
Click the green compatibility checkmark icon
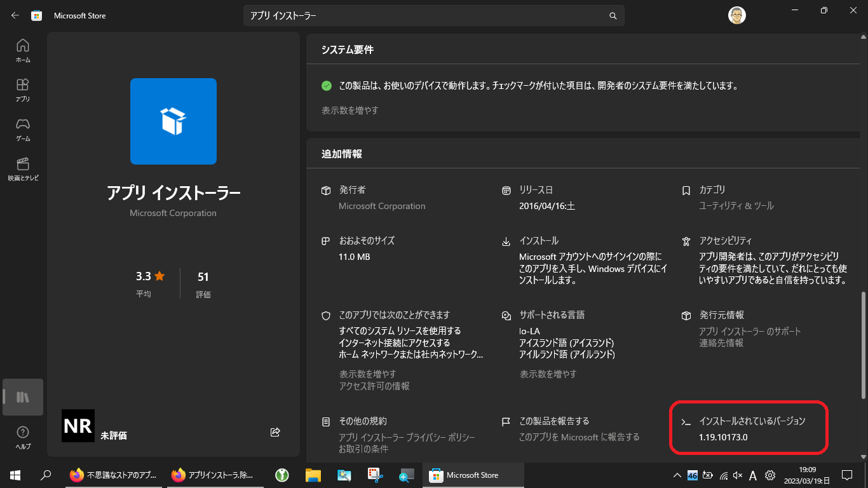[x=327, y=85]
